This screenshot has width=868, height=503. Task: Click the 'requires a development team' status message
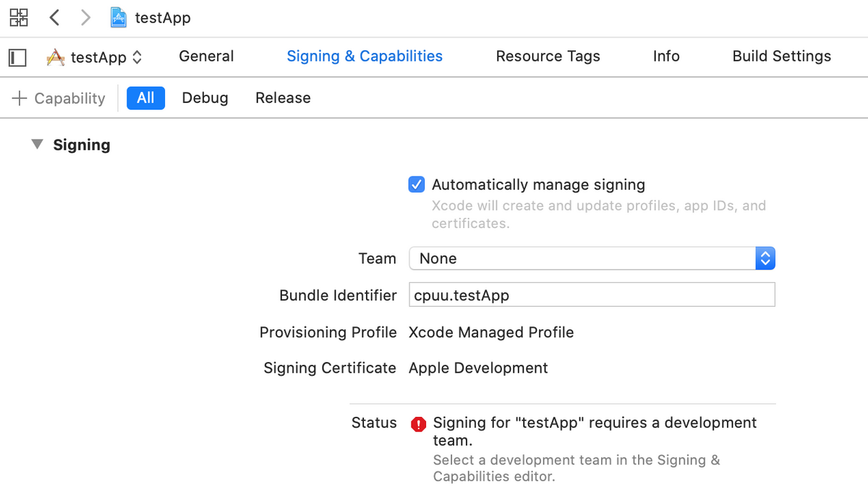point(595,431)
